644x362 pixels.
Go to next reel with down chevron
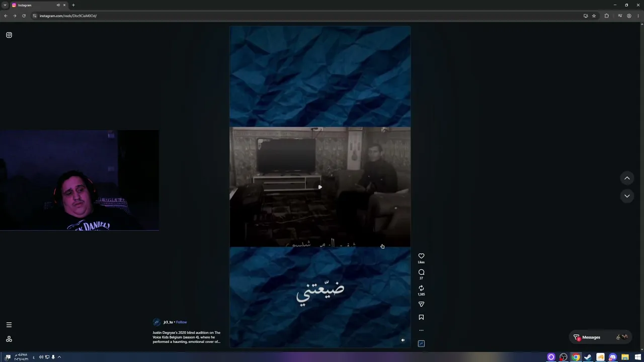(627, 196)
